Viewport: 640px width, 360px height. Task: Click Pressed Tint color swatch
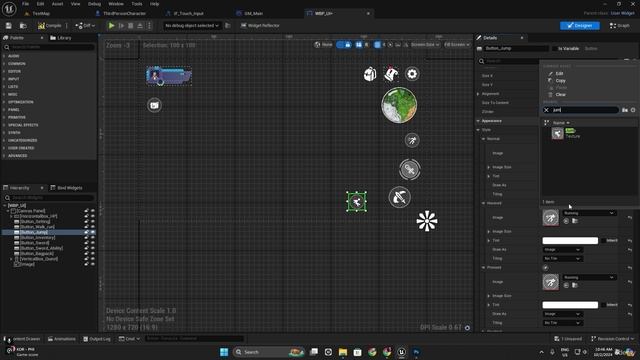[570, 305]
